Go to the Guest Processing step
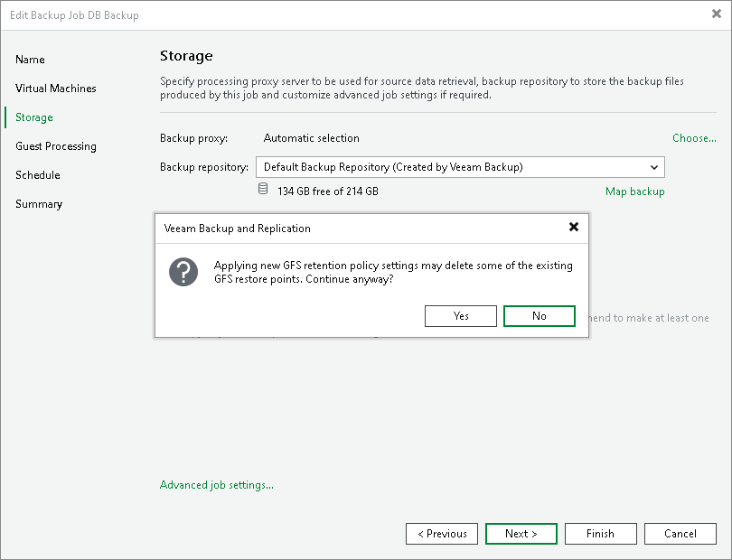 coord(55,146)
